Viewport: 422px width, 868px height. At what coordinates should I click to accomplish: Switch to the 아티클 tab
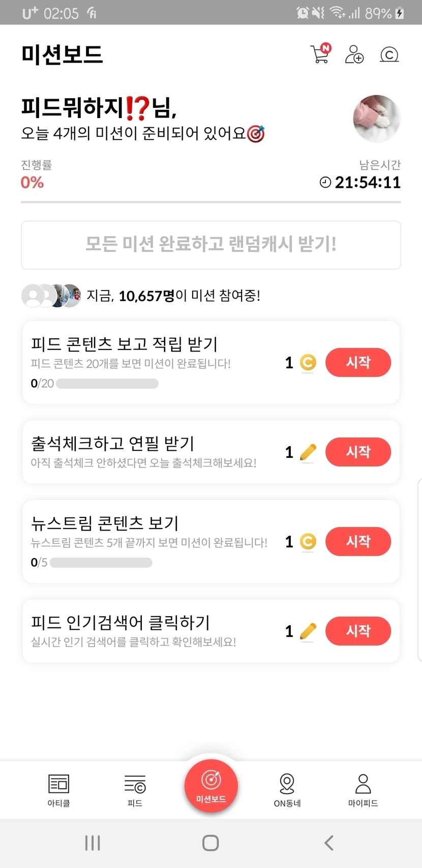pos(58,790)
